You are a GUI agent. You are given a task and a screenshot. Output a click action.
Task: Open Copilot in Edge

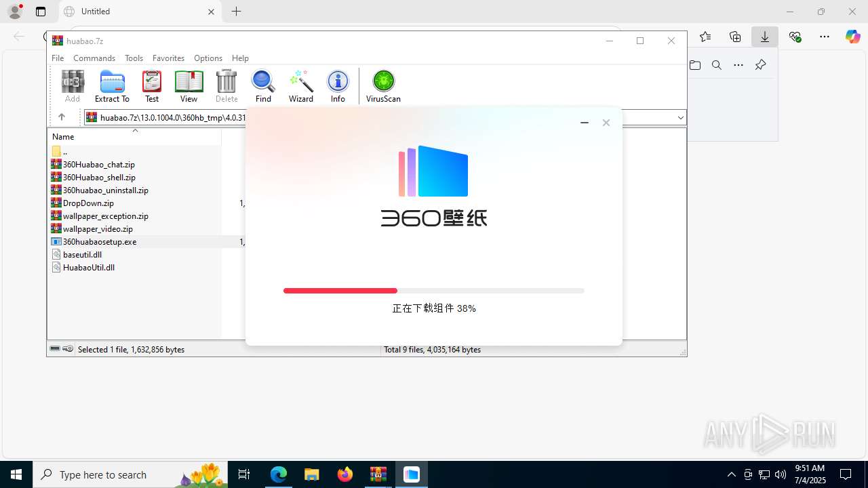(852, 37)
